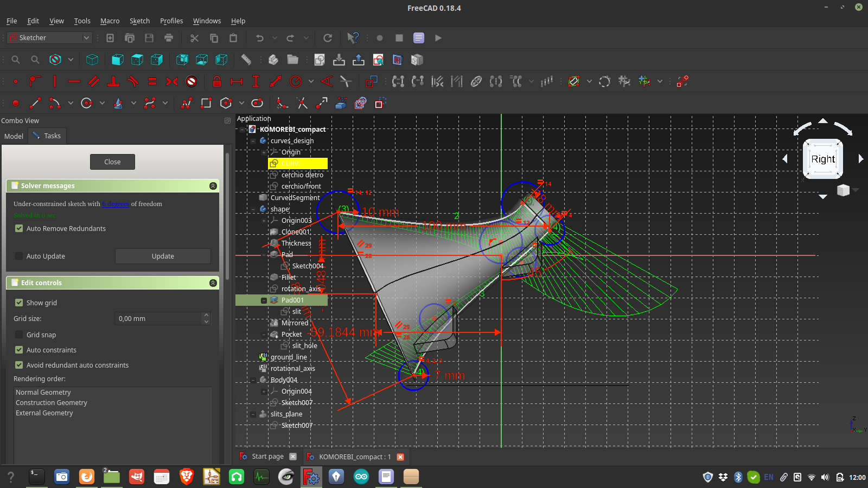
Task: Select the Create point tool
Action: pyautogui.click(x=16, y=103)
